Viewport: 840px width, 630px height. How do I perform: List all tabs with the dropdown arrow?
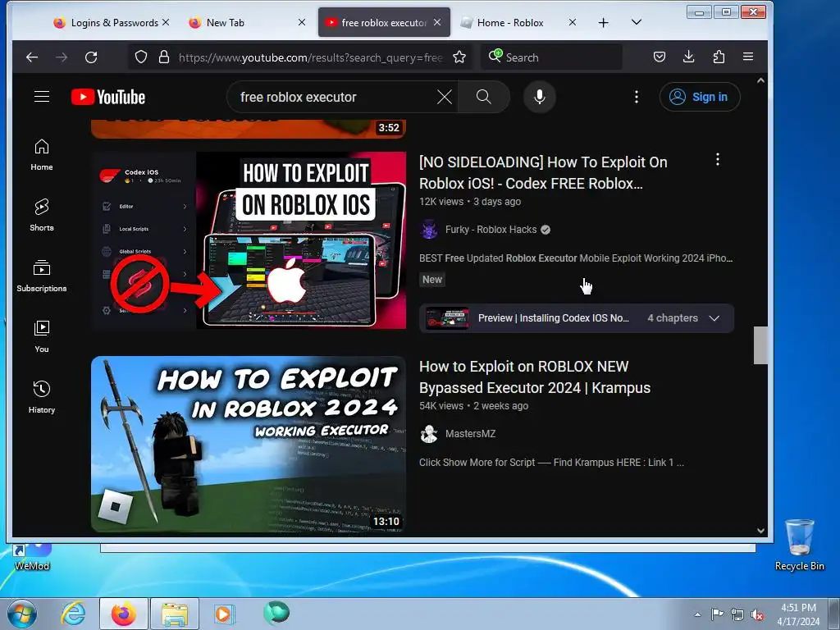pos(637,22)
